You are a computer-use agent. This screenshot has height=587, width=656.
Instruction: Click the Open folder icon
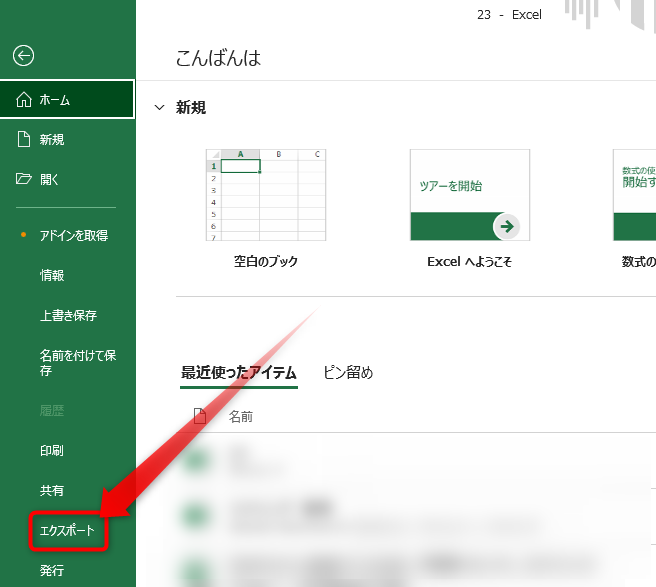pyautogui.click(x=24, y=179)
